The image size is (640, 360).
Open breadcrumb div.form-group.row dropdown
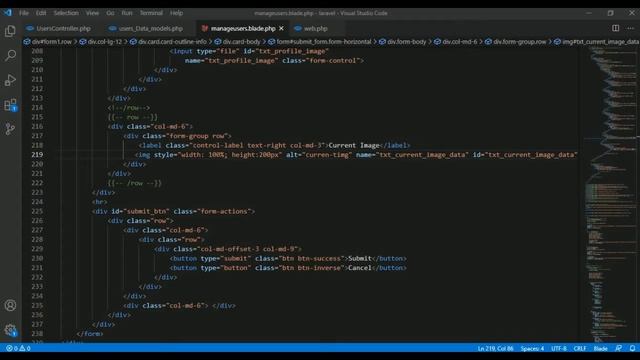point(516,42)
